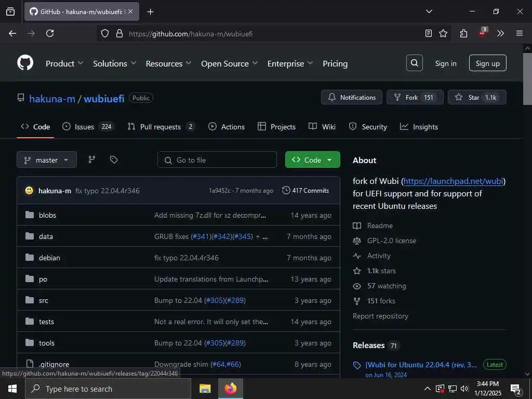
Task: Click Sign in
Action: point(446,63)
